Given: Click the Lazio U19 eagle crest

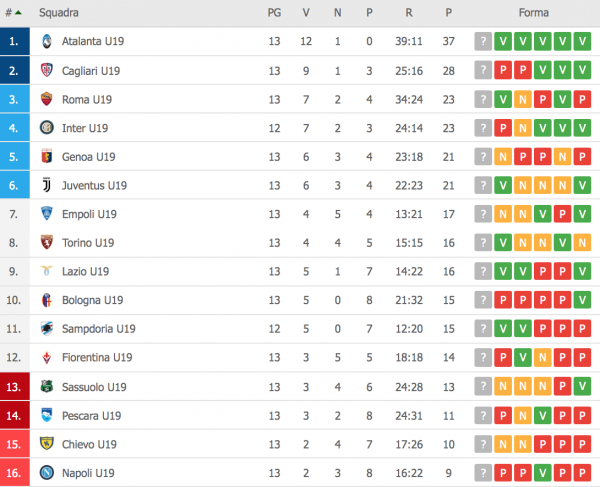Looking at the screenshot, I should pyautogui.click(x=46, y=271).
